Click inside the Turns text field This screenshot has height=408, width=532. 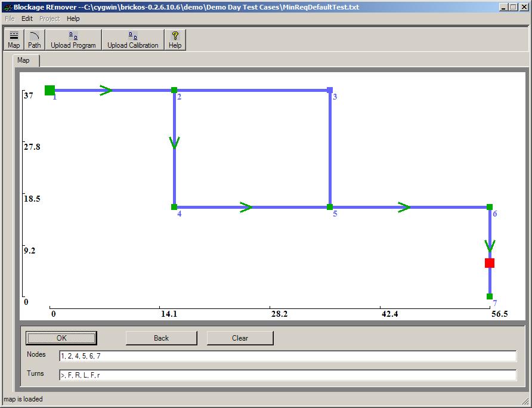287,375
